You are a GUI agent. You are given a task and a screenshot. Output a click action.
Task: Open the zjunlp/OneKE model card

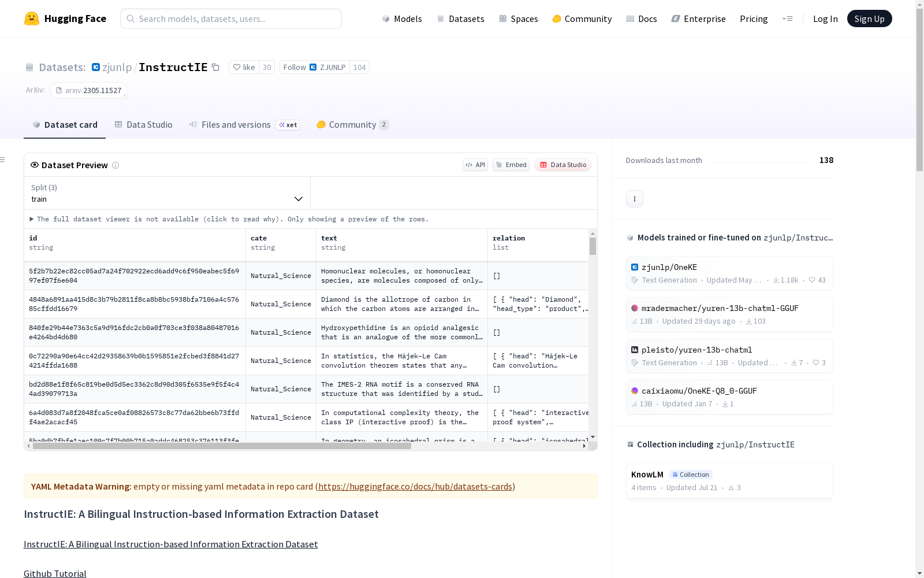click(729, 273)
